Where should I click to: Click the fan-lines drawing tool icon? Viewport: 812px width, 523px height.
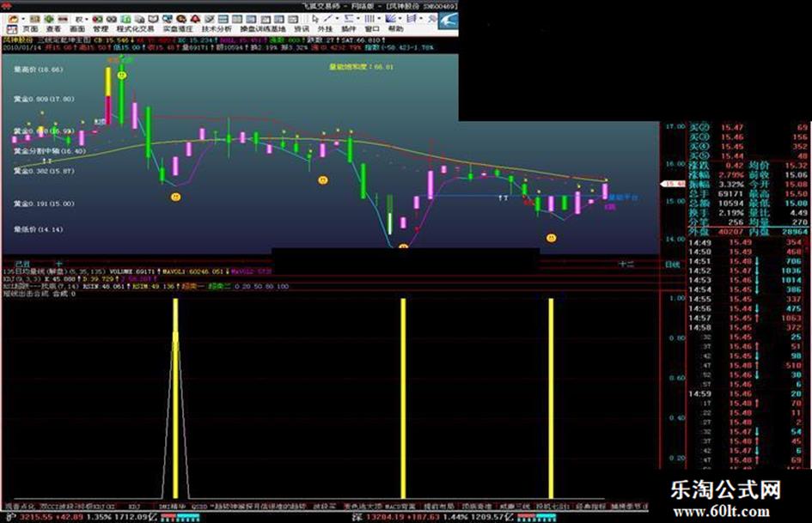[391, 19]
